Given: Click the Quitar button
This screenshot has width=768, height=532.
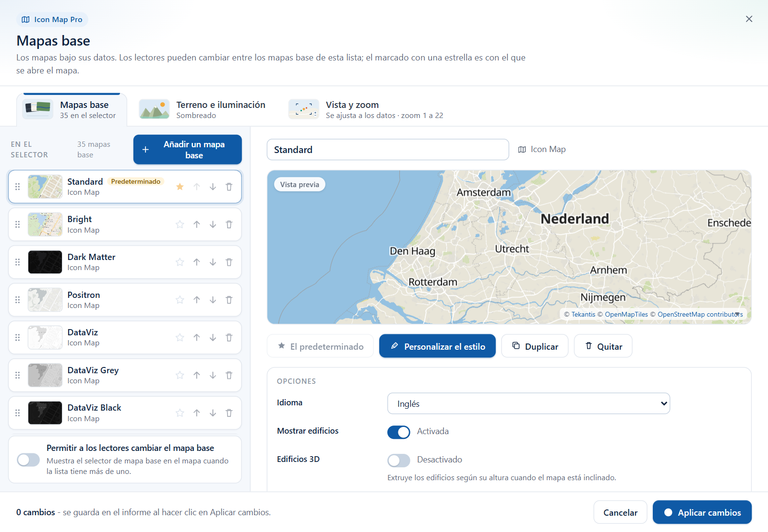Looking at the screenshot, I should pyautogui.click(x=603, y=346).
